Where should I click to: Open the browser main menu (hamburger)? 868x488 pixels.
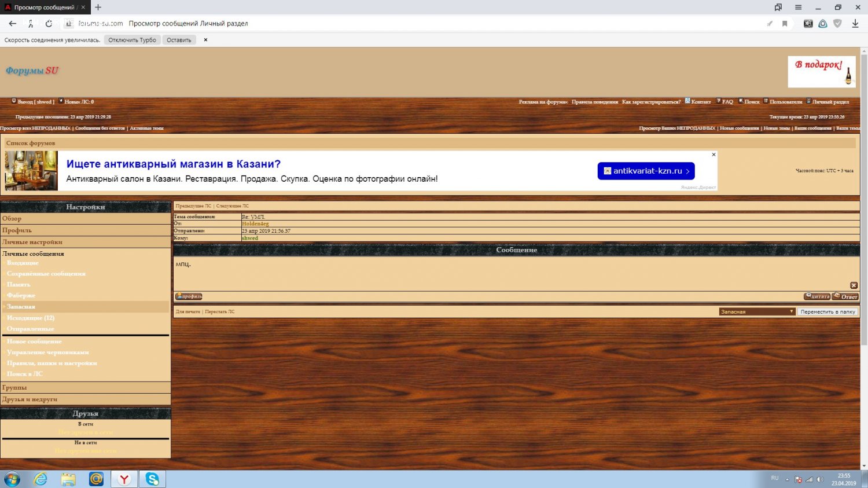(798, 8)
